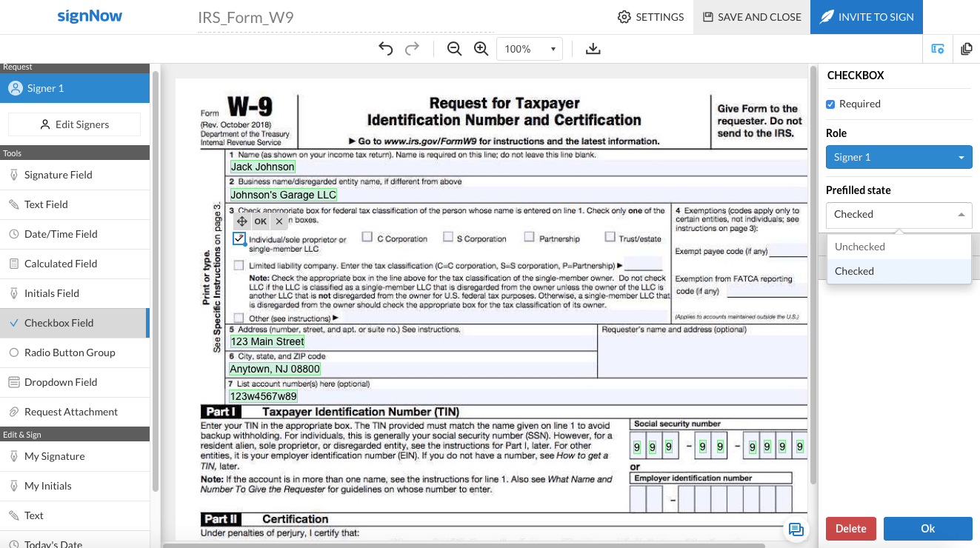Delete the selected checkbox field
980x548 pixels.
click(851, 529)
